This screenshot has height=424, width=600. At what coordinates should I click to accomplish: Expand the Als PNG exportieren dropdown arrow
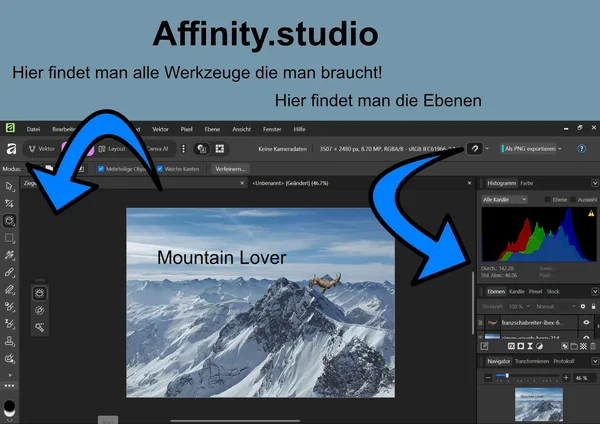click(x=560, y=148)
